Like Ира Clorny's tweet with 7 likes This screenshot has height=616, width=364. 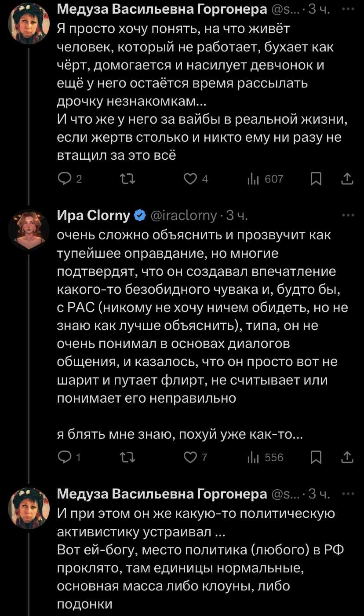coord(190,457)
